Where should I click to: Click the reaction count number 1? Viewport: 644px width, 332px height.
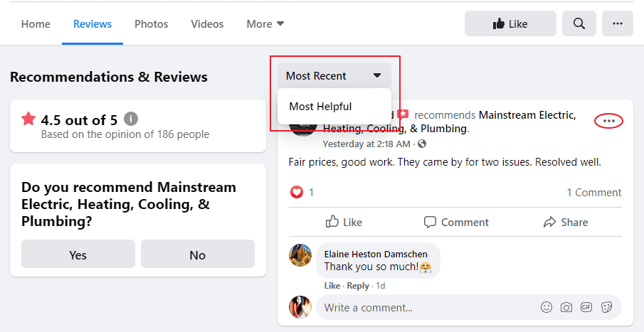[311, 193]
